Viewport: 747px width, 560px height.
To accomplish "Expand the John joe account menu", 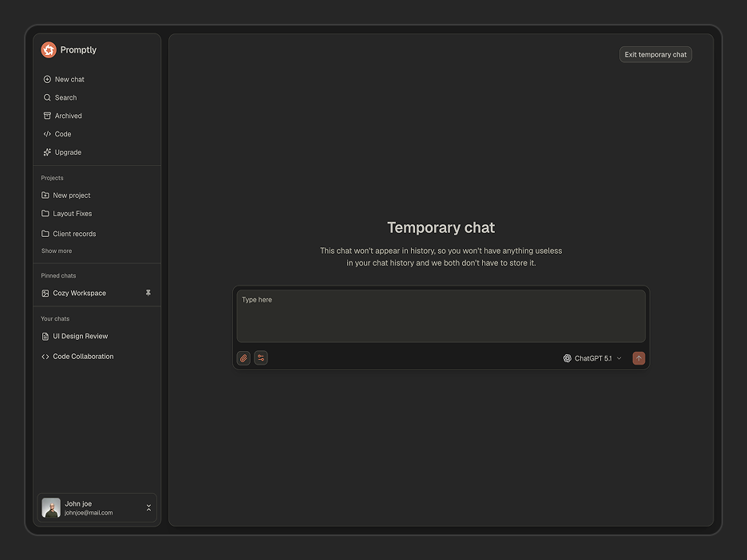I will (x=148, y=508).
